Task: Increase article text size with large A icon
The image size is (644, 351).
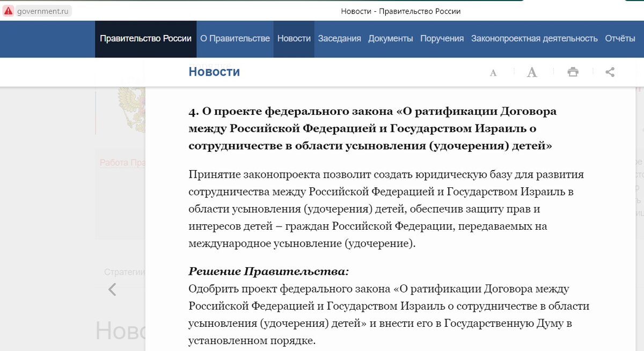Action: click(x=532, y=71)
